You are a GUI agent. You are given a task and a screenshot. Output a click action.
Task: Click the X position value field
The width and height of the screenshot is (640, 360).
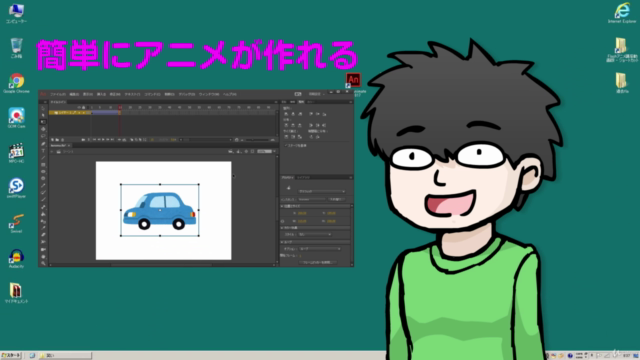click(x=302, y=213)
